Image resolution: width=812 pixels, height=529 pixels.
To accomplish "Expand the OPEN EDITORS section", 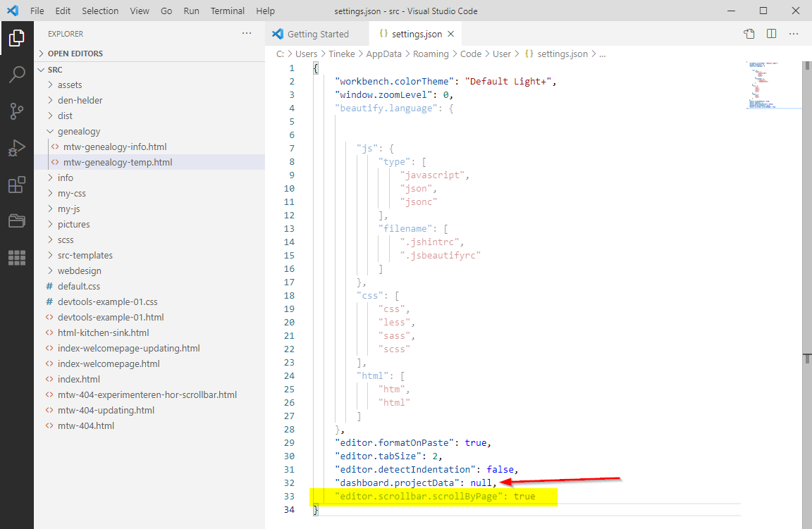I will pyautogui.click(x=42, y=54).
